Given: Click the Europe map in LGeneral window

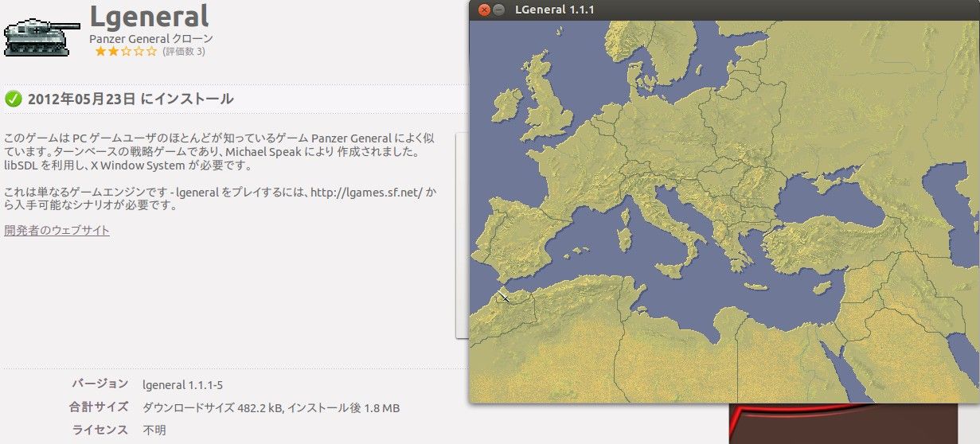Looking at the screenshot, I should pos(724,212).
